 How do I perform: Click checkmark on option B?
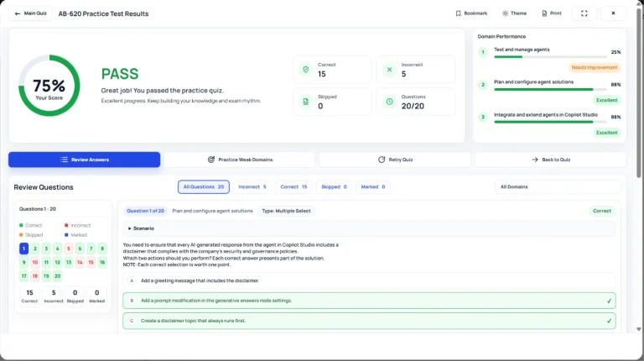click(609, 301)
